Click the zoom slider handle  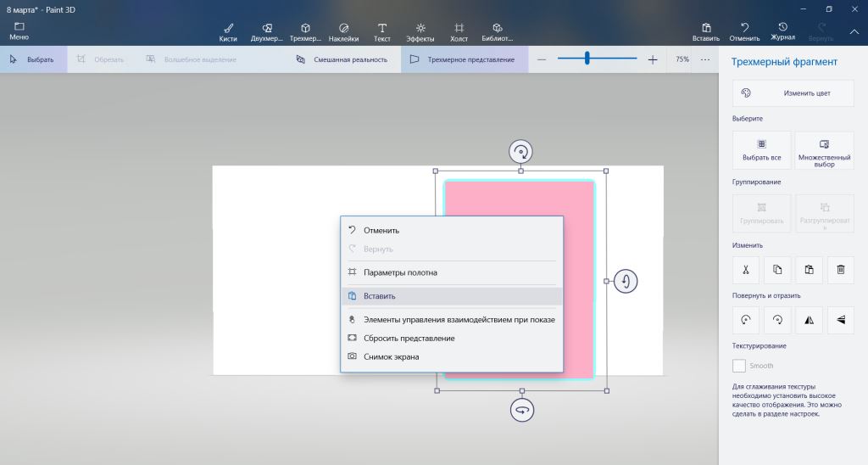tap(587, 59)
